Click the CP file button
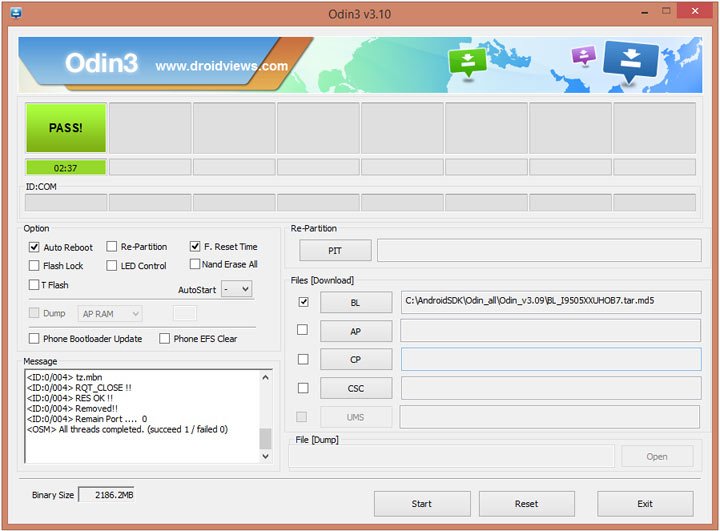Screen dimensions: 720x531 (356, 359)
